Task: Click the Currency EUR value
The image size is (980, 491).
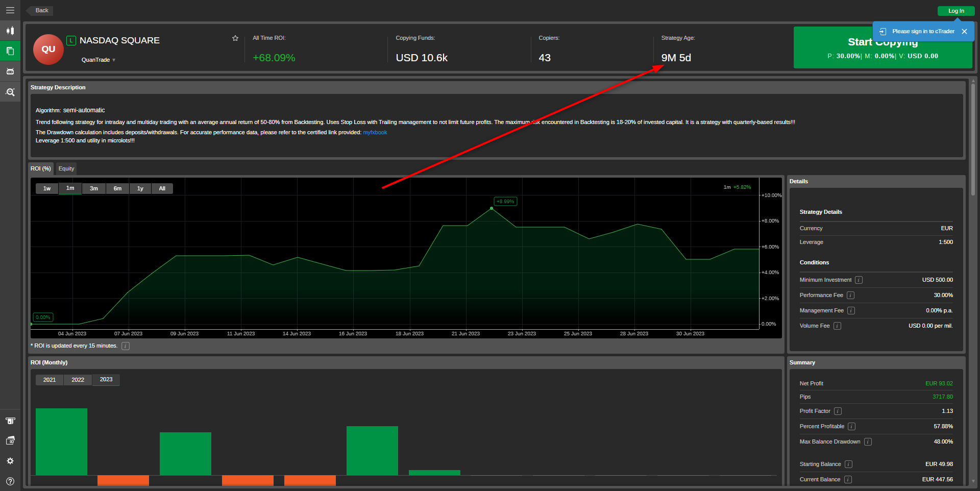Action: coord(947,228)
